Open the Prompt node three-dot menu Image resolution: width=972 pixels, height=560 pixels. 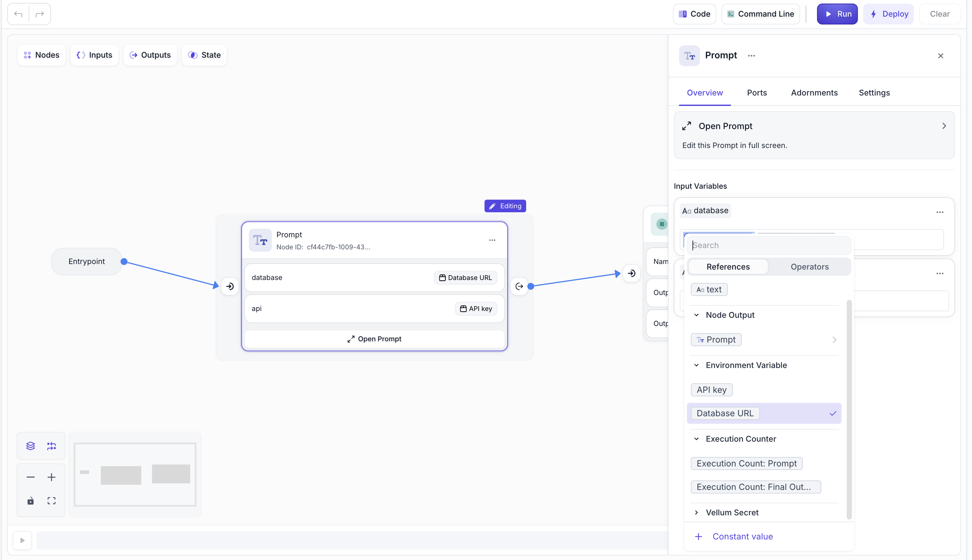click(x=492, y=240)
